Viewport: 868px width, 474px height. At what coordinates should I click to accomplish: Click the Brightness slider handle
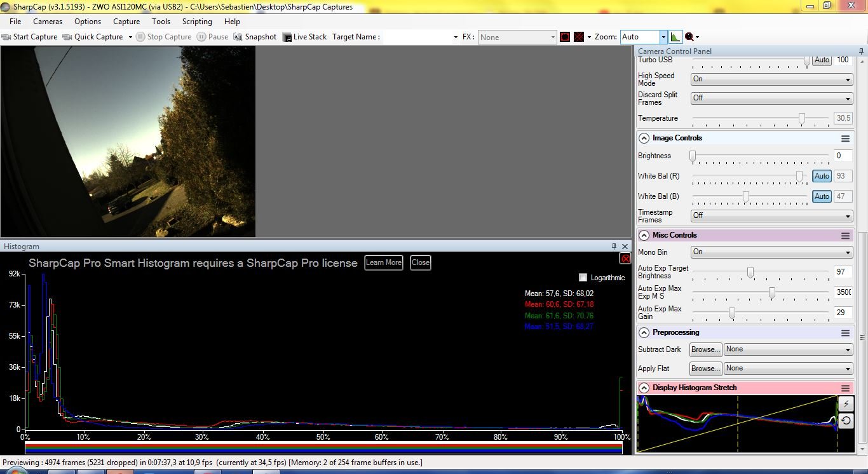pyautogui.click(x=693, y=156)
